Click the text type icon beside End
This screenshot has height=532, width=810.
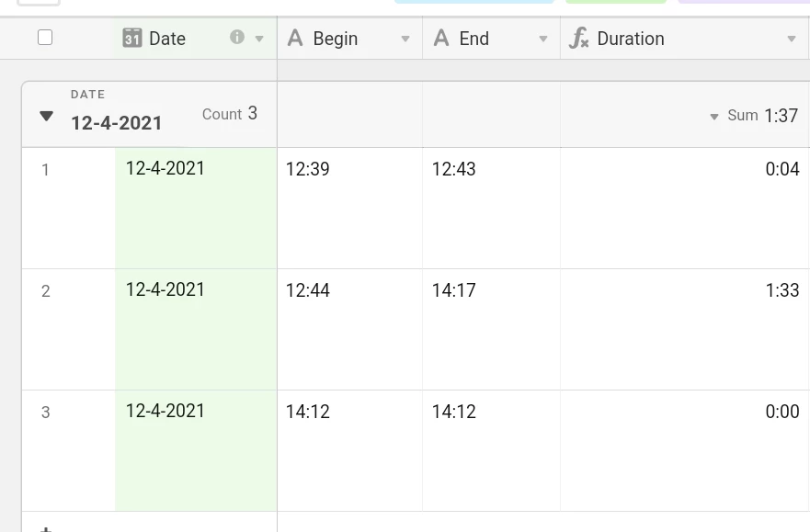coord(441,39)
